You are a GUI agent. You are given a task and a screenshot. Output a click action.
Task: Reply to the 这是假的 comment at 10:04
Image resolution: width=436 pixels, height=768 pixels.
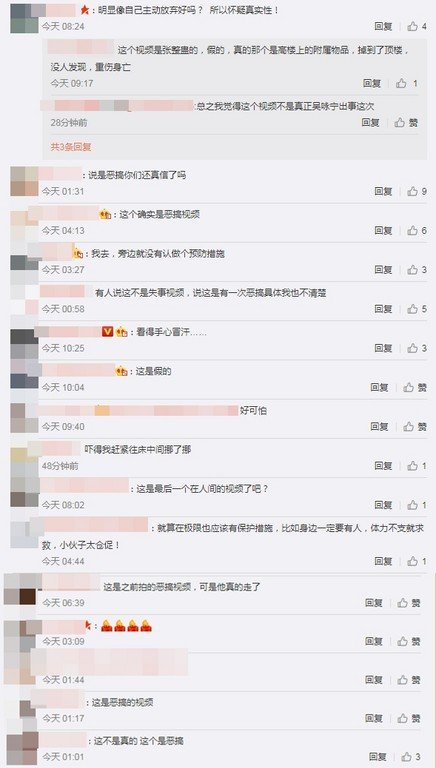[x=379, y=387]
